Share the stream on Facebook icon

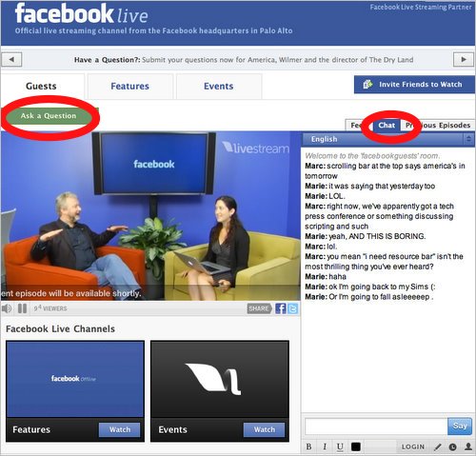tap(280, 308)
